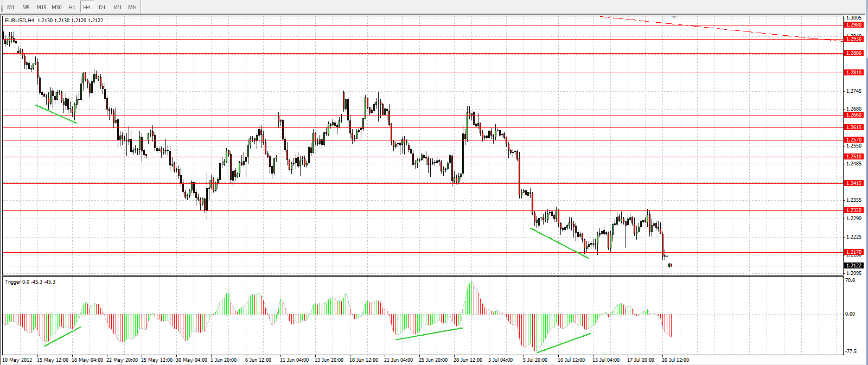Select the 1.2320 price level label

point(854,210)
